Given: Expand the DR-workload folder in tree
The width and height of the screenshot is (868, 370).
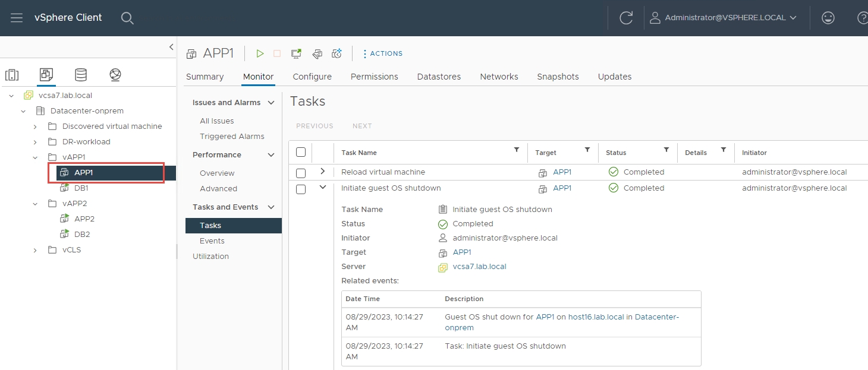Looking at the screenshot, I should [35, 142].
